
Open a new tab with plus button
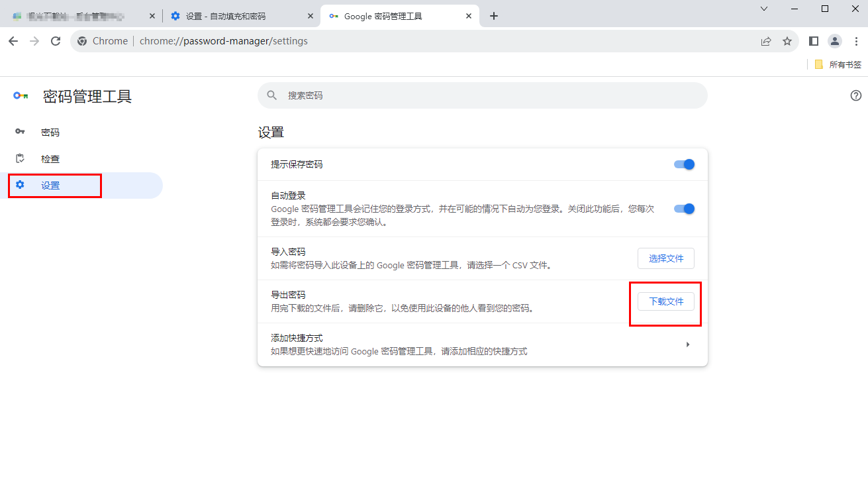click(493, 16)
